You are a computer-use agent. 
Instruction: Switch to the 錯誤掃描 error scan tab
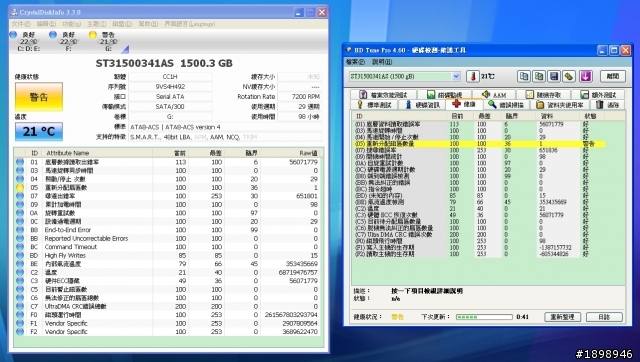point(506,105)
